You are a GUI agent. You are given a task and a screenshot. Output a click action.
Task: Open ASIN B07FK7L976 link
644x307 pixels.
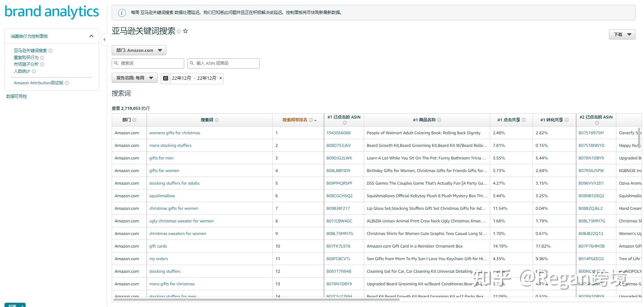pos(338,246)
